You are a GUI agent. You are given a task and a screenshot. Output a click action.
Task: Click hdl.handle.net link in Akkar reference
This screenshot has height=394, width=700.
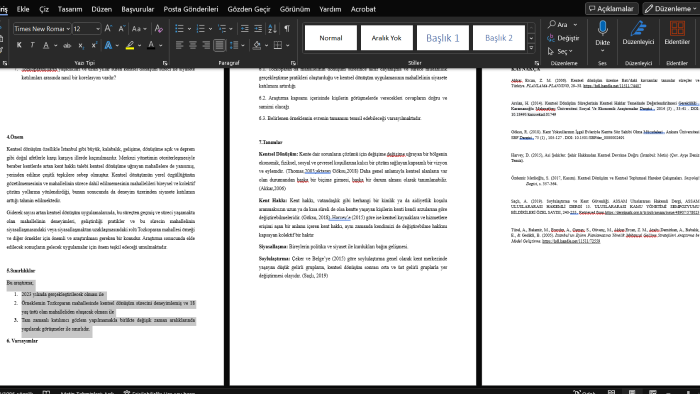coord(612,86)
